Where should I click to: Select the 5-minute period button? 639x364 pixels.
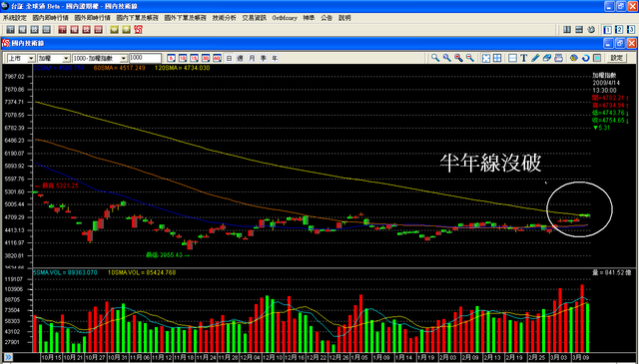tap(171, 58)
